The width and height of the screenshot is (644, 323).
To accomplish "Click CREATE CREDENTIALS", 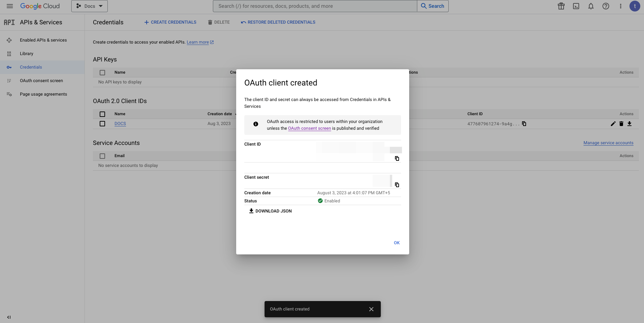I will coord(170,22).
